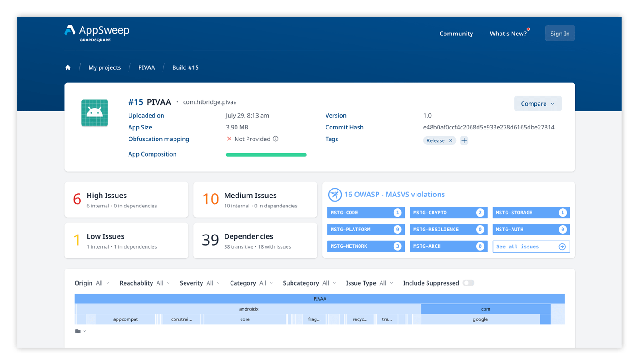Remove the Release tag
This screenshot has width=641, height=364.
tap(450, 140)
